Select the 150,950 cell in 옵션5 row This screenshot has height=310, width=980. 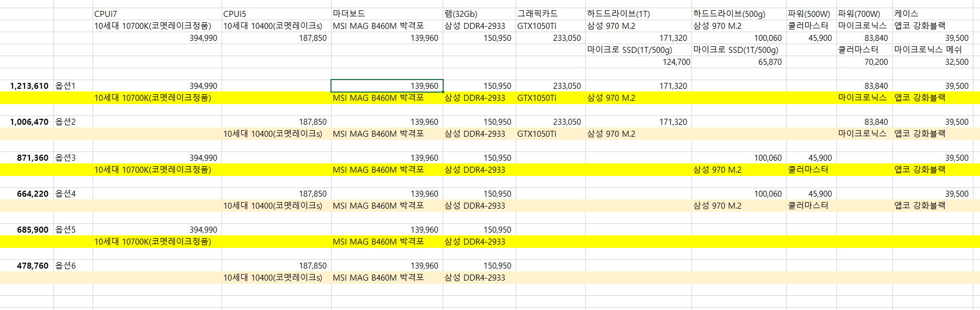[x=479, y=229]
